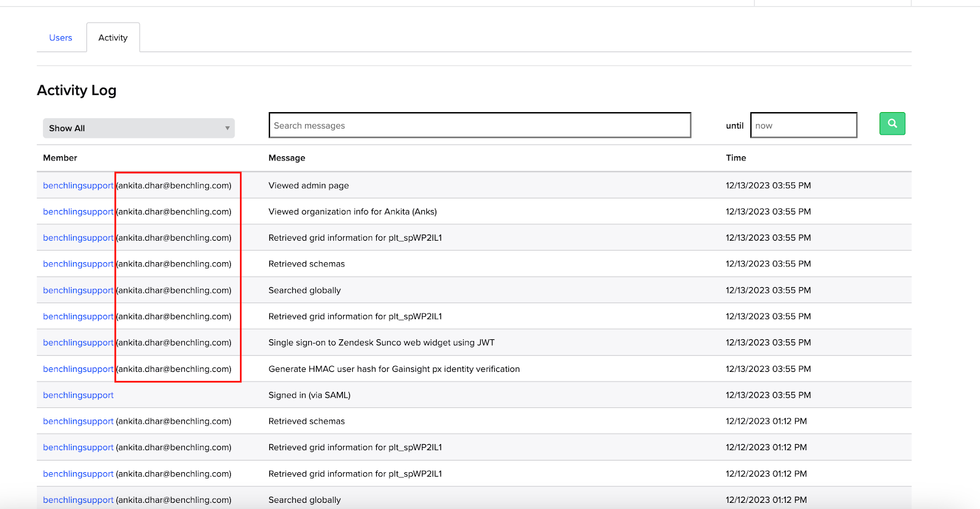The image size is (980, 509).
Task: Click the until date field showing now
Action: tap(804, 125)
